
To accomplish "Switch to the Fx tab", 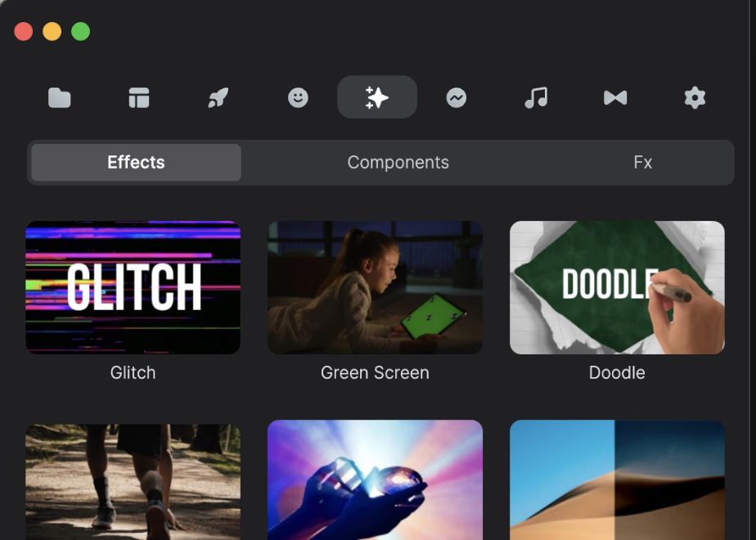I will pyautogui.click(x=642, y=163).
